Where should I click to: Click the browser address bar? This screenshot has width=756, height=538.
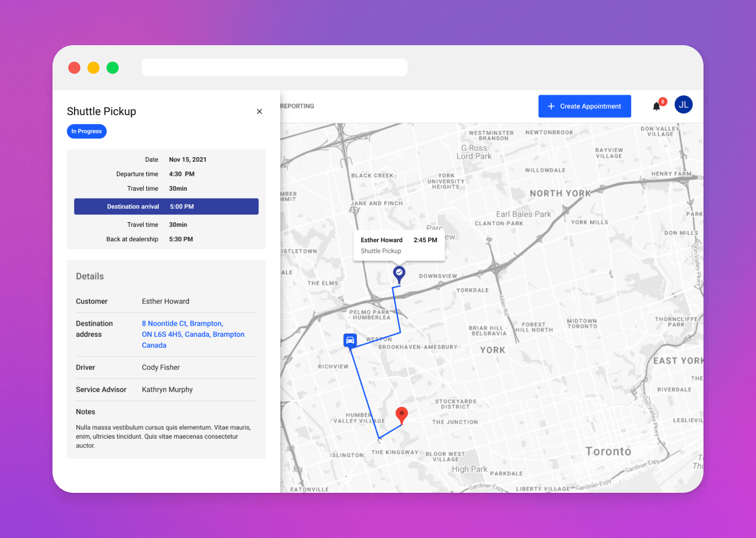274,68
